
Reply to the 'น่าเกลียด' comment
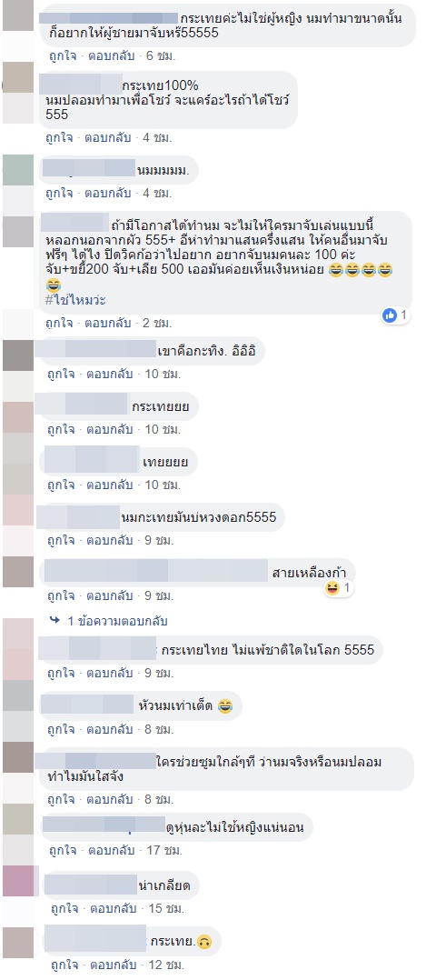tap(109, 908)
